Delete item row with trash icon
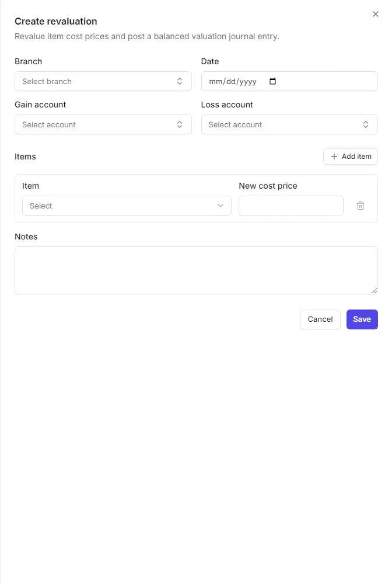This screenshot has width=392, height=584. pos(360,206)
